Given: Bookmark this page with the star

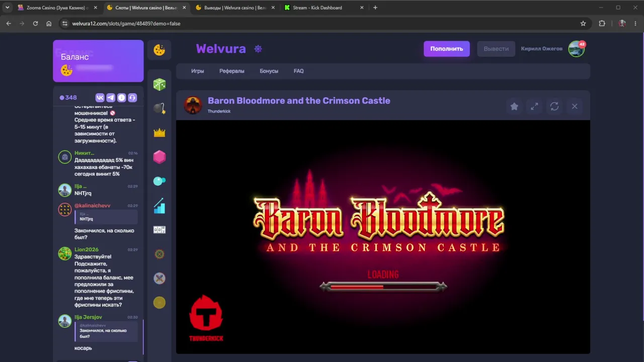Looking at the screenshot, I should 583,24.
